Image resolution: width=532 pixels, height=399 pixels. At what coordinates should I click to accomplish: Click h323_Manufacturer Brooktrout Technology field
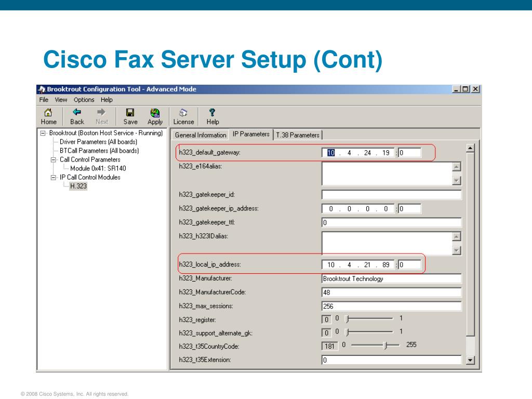[x=392, y=278]
